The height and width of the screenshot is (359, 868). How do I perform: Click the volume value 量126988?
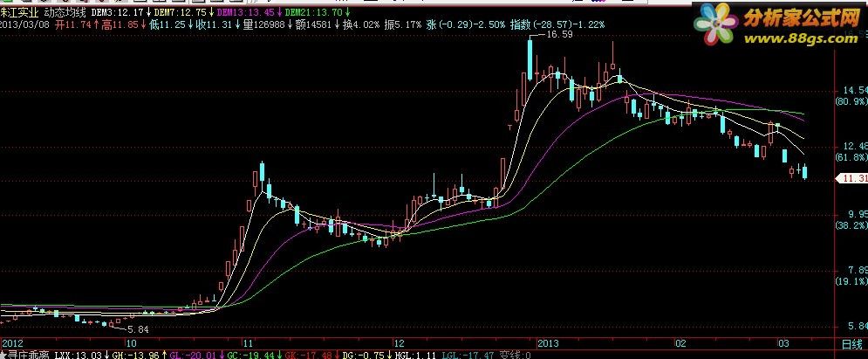tap(264, 24)
